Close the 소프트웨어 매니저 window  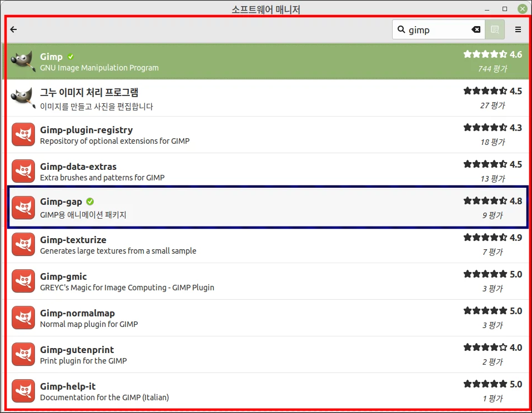point(522,9)
